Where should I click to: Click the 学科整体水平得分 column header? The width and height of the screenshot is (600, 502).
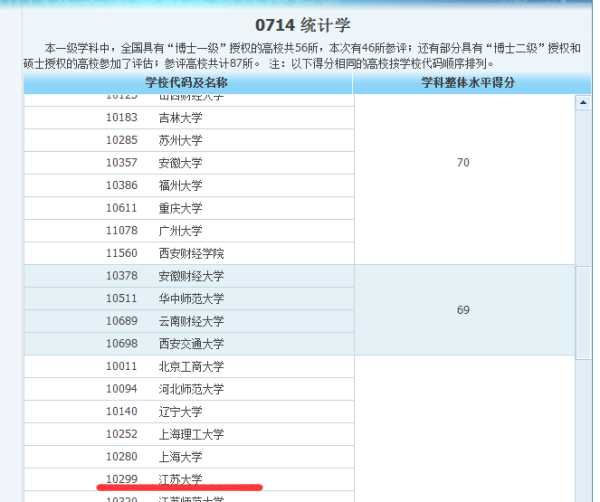(x=471, y=83)
